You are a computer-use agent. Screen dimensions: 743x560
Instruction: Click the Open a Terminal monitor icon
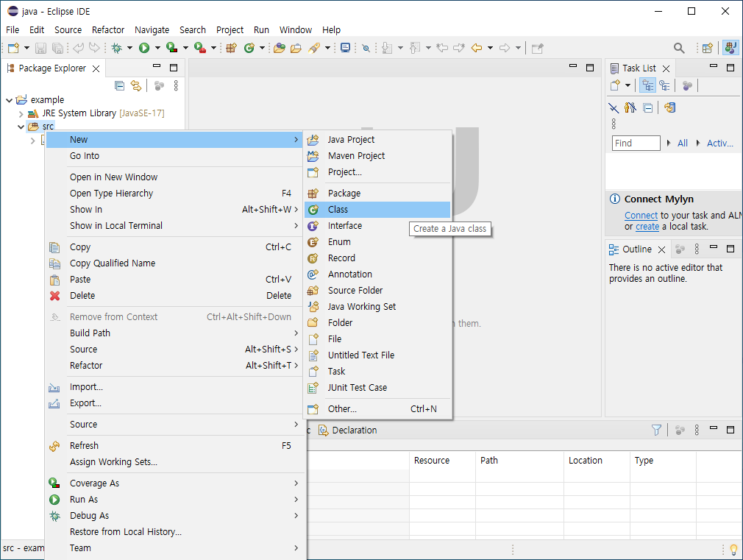(346, 48)
